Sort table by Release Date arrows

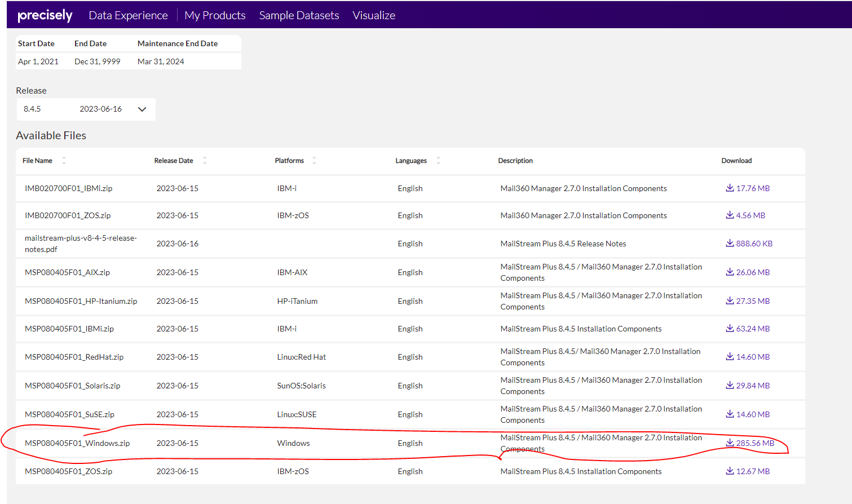(x=205, y=161)
